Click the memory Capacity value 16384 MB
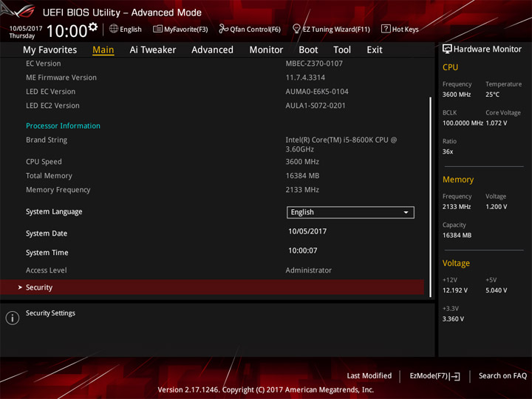This screenshot has height=399, width=532. click(x=457, y=235)
